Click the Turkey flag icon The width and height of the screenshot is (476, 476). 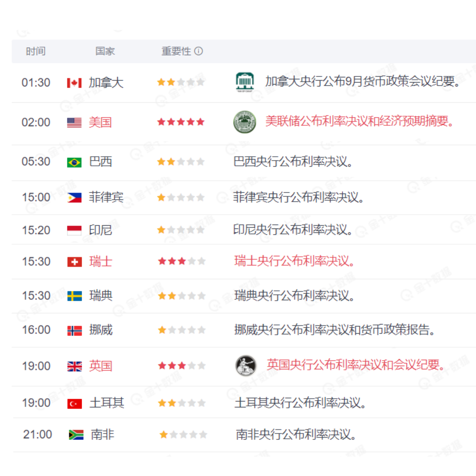coord(75,403)
